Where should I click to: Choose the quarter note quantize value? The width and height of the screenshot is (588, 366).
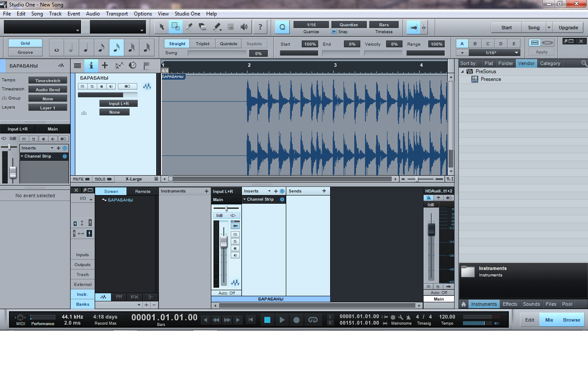pos(87,48)
